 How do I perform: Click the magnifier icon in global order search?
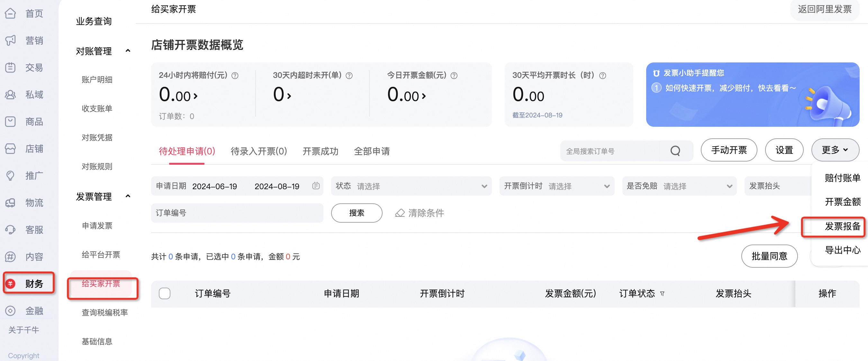coord(675,151)
